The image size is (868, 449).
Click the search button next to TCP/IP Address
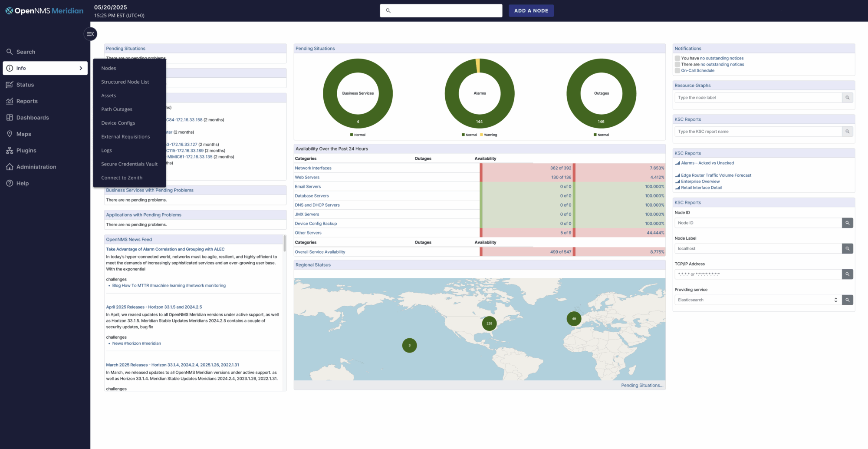(847, 274)
